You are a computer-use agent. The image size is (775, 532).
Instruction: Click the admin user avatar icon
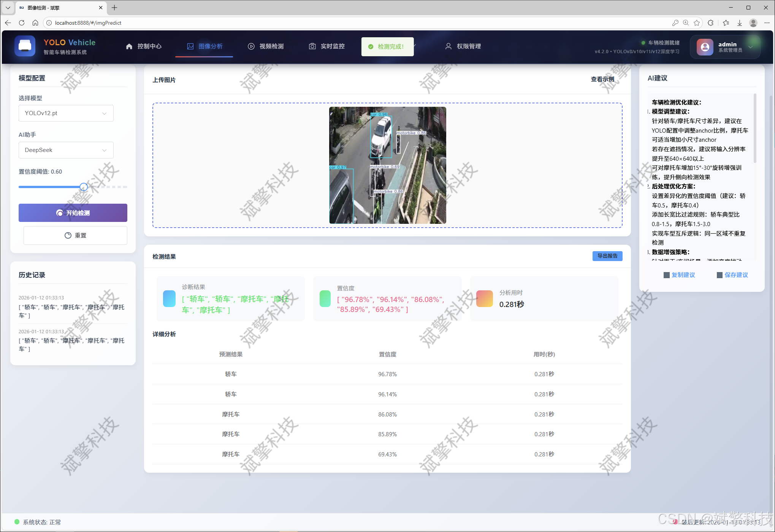(705, 47)
